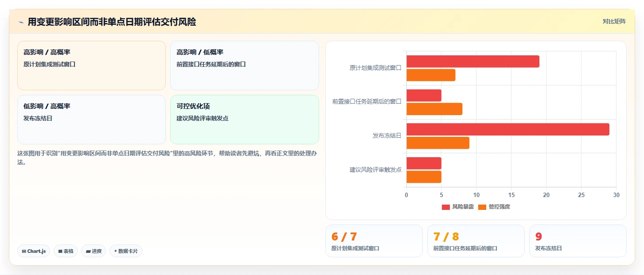Click the 管控强度 legend text
The image size is (644, 275).
[x=500, y=207]
